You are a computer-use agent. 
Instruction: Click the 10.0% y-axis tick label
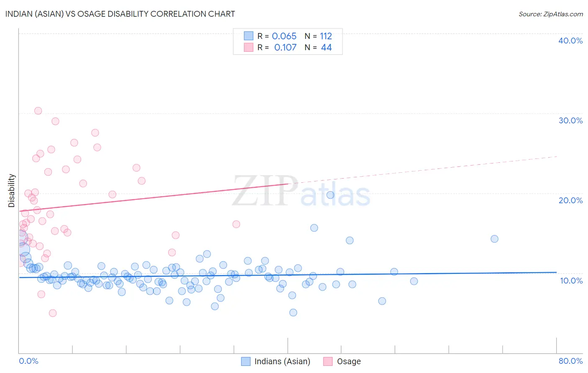click(x=571, y=281)
